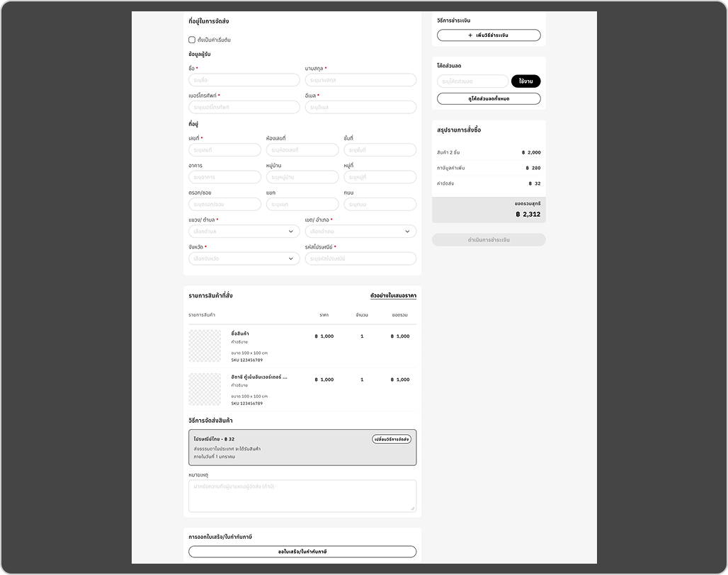Click ดูโค้ดส่วนลดทั้งหมด button

click(489, 99)
